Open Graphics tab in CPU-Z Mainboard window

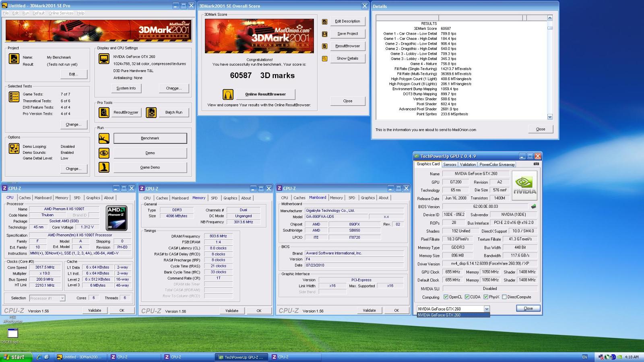367,198
